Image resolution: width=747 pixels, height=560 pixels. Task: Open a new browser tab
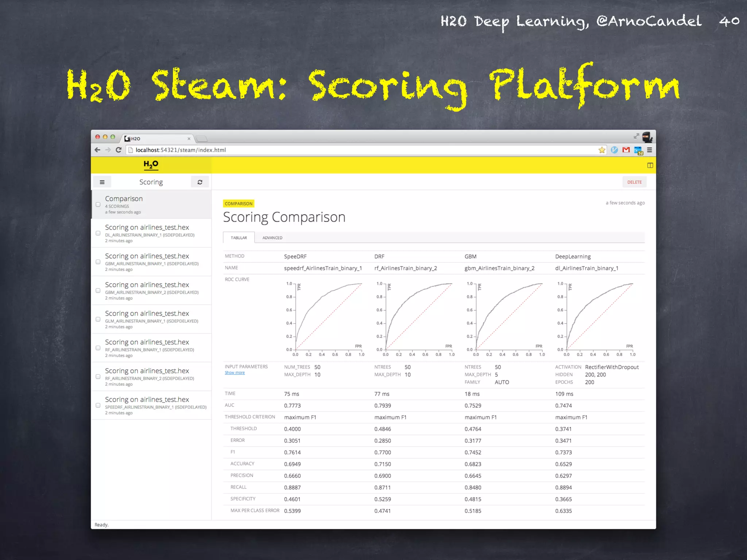[x=201, y=139]
